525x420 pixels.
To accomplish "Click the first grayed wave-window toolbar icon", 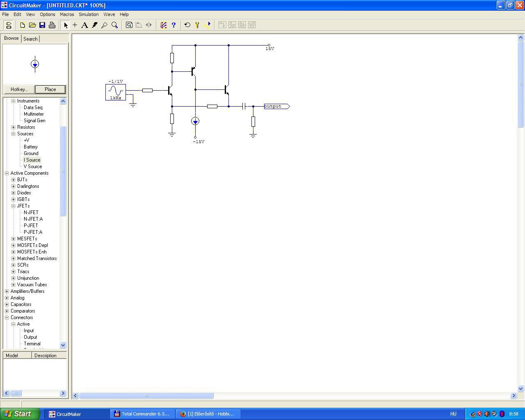I will 222,25.
